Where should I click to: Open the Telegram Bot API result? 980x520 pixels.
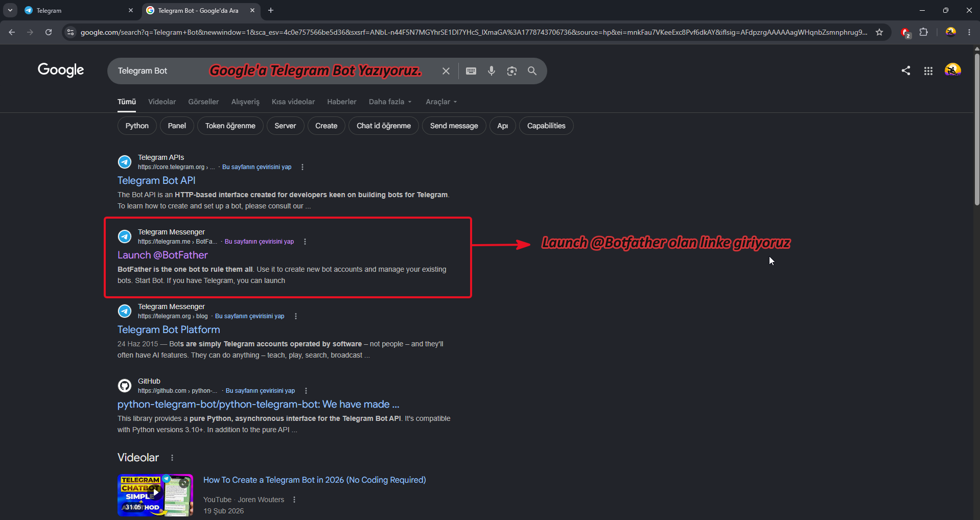(x=156, y=180)
